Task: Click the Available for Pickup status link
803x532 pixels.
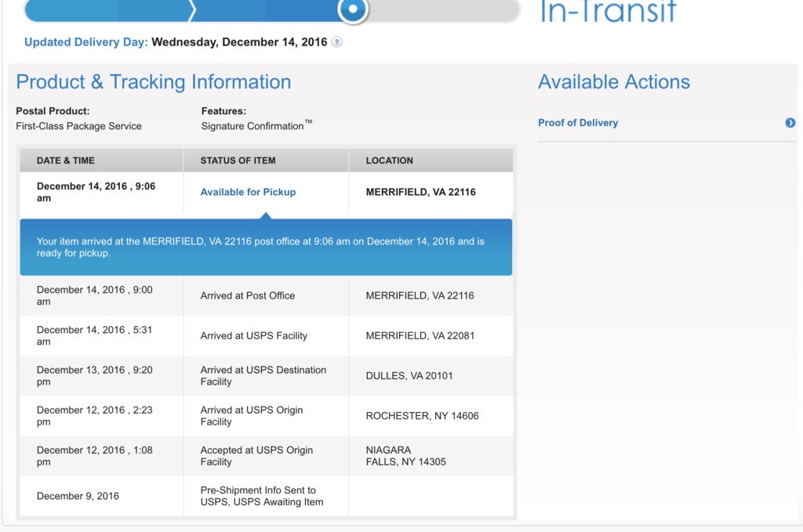Action: pos(248,192)
